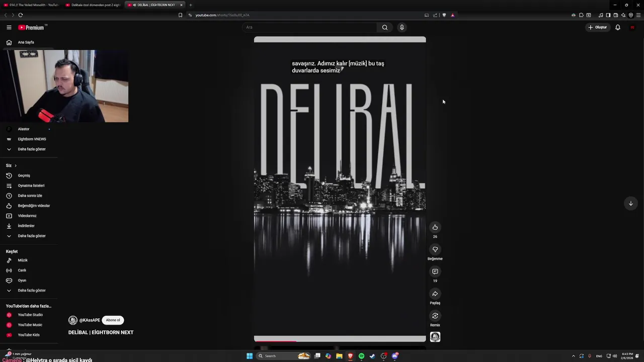Go back in browser history
644x362 pixels.
tap(6, 15)
